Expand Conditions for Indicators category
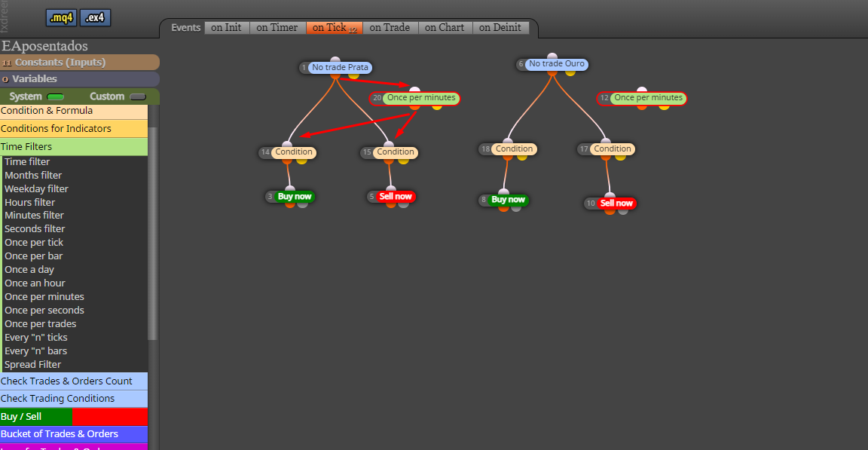Screen dimensions: 868x450 pyautogui.click(x=74, y=128)
